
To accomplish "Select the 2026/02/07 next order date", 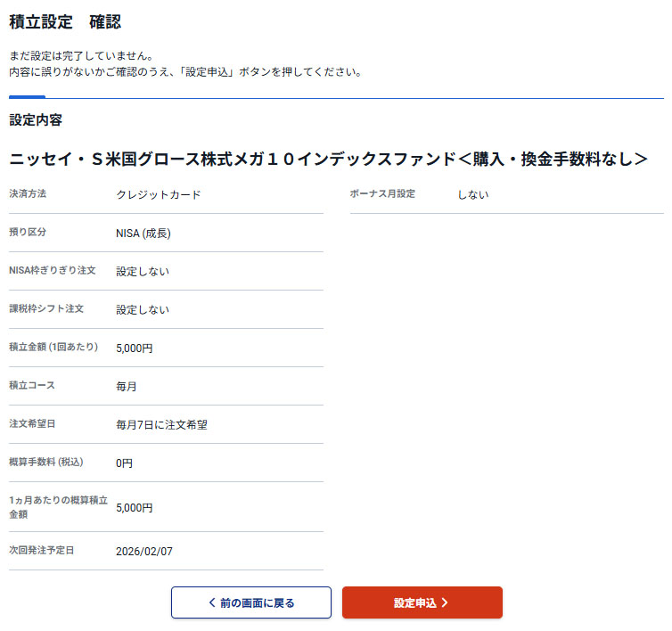I will pyautogui.click(x=144, y=552).
